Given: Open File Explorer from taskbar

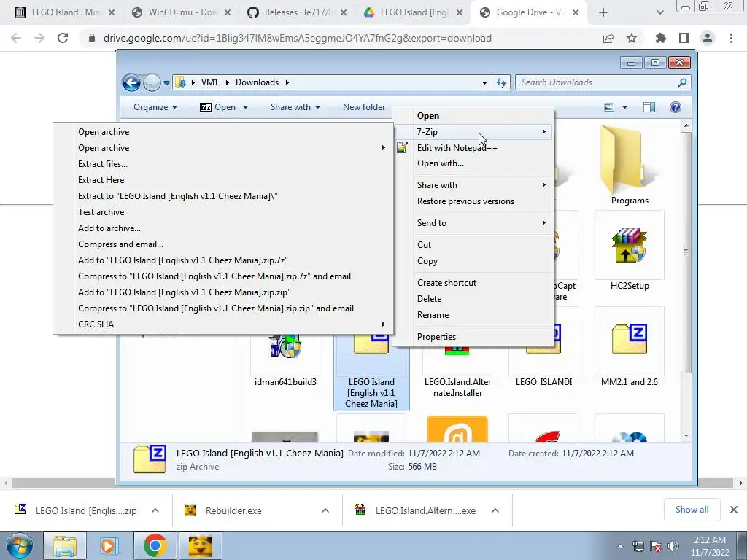Looking at the screenshot, I should click(x=65, y=545).
